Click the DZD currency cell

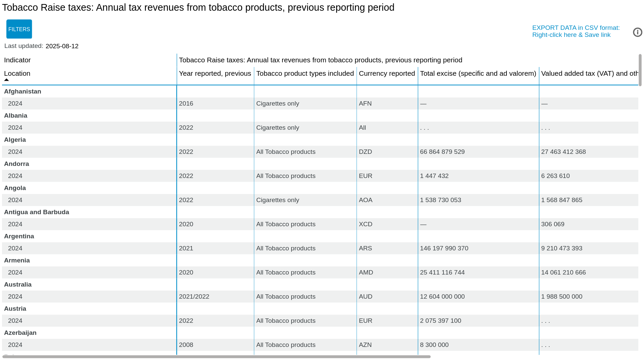tap(365, 152)
